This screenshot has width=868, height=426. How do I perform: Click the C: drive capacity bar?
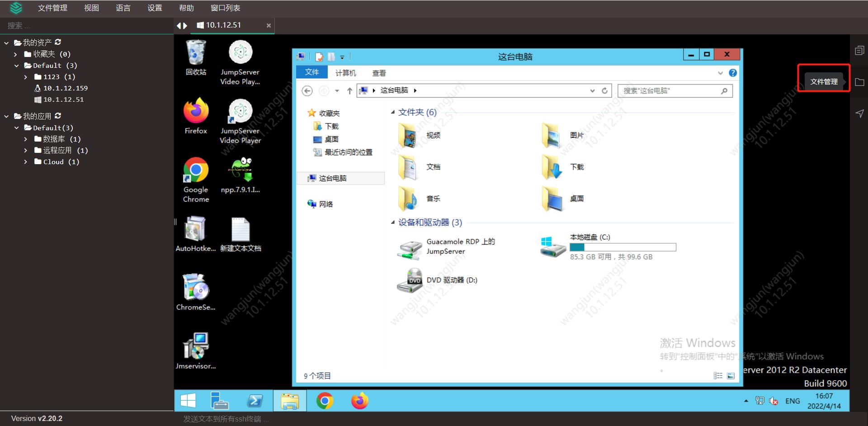pyautogui.click(x=623, y=247)
